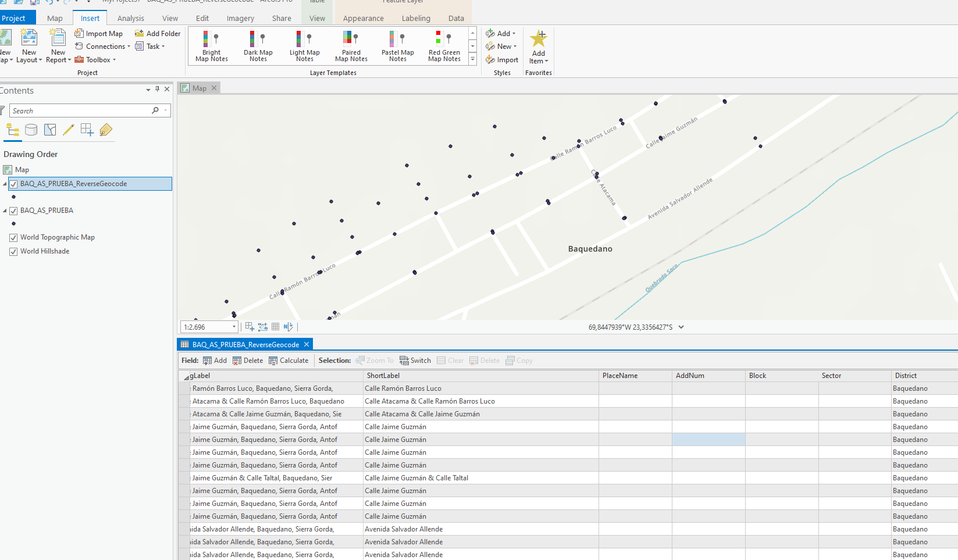This screenshot has height=560, width=958.
Task: Click the List By Labeling tag icon
Action: 106,130
